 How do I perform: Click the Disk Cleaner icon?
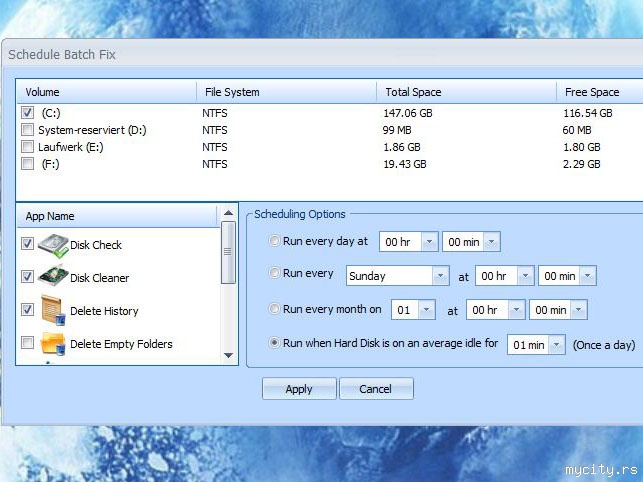53,276
